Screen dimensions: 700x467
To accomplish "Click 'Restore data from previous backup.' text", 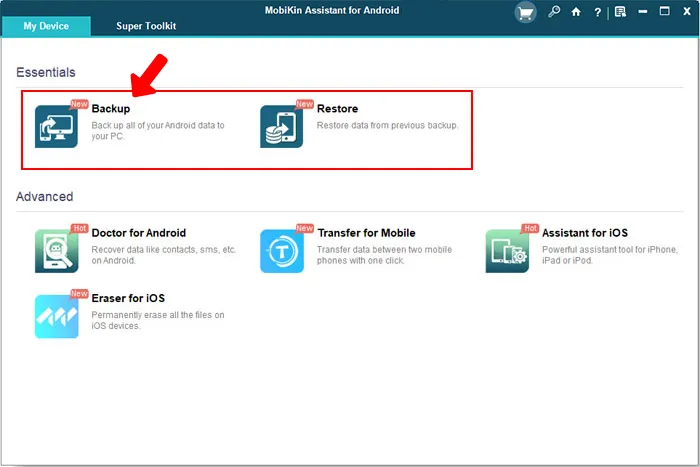I will tap(388, 125).
